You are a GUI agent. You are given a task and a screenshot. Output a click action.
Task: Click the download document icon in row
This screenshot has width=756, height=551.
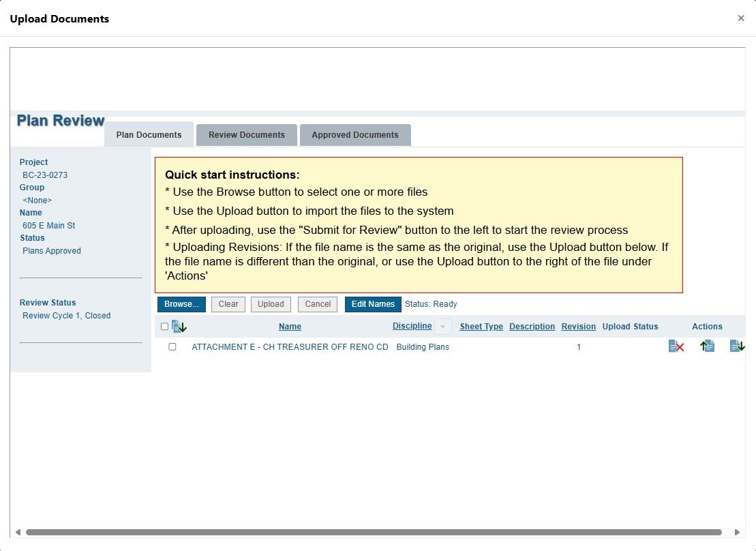pos(737,346)
